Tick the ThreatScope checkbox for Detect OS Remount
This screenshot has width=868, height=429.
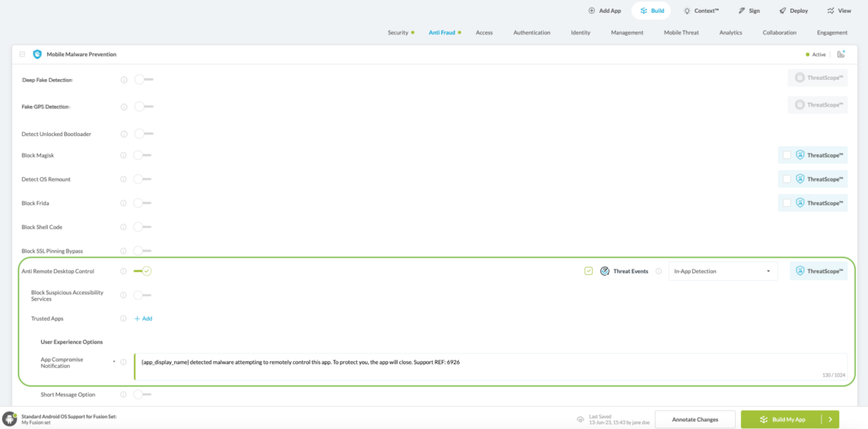click(787, 180)
